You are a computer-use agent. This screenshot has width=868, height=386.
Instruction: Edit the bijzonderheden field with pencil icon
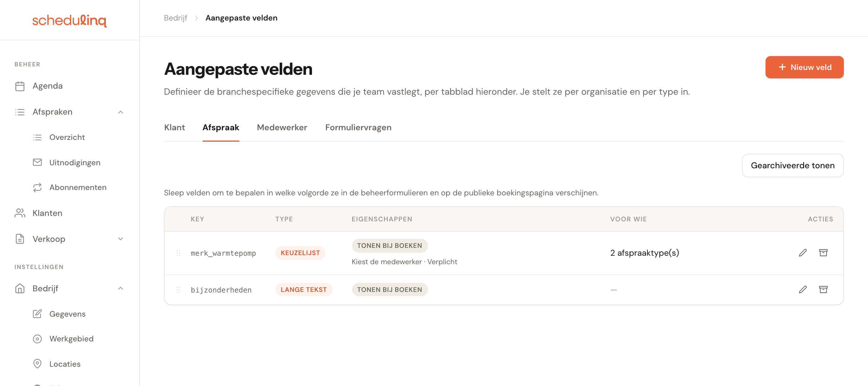tap(803, 289)
